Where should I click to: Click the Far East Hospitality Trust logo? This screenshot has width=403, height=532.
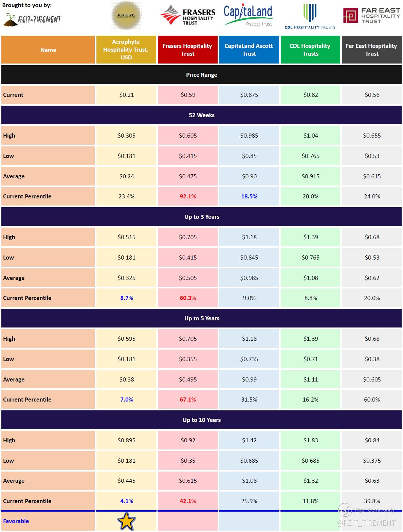371,16
